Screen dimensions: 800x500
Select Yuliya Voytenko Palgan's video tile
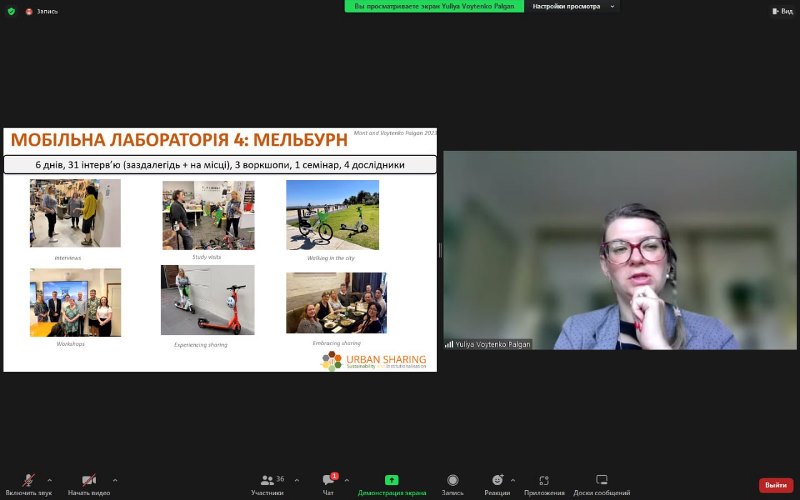pos(620,250)
